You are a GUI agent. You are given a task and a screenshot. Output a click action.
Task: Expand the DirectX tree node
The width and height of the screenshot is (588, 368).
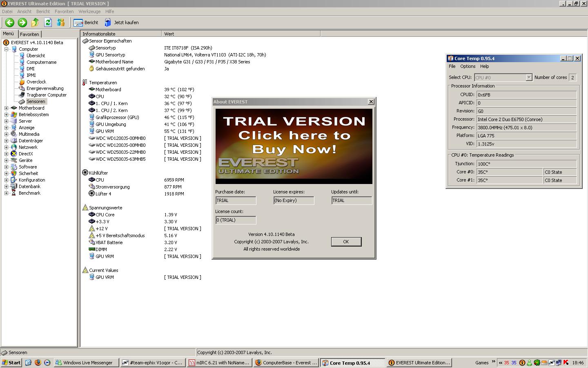click(x=7, y=154)
